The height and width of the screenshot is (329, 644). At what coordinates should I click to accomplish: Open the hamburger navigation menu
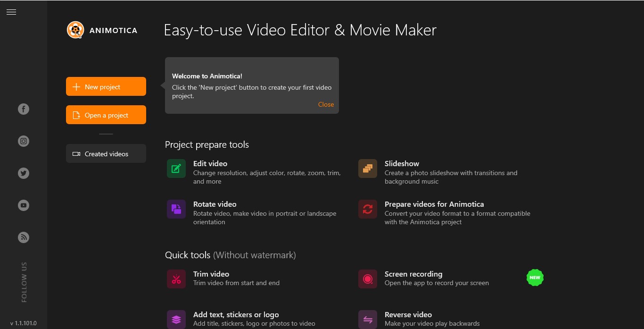pos(11,12)
